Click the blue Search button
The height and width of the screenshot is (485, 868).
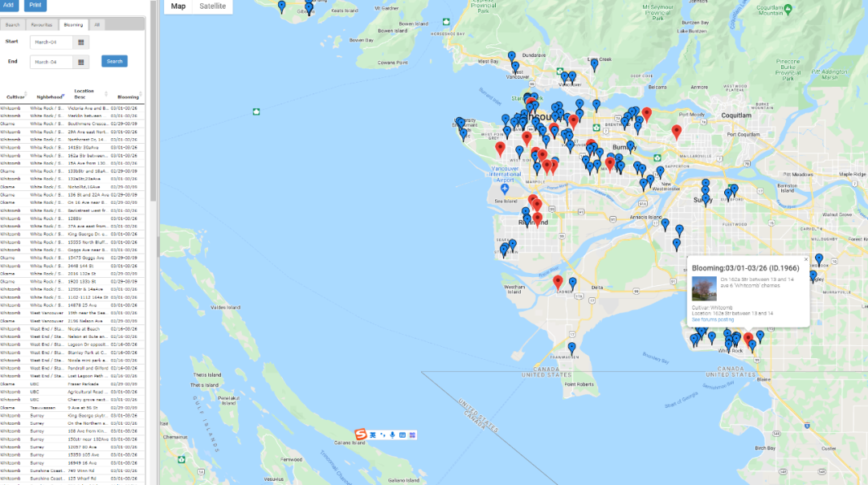pyautogui.click(x=114, y=61)
